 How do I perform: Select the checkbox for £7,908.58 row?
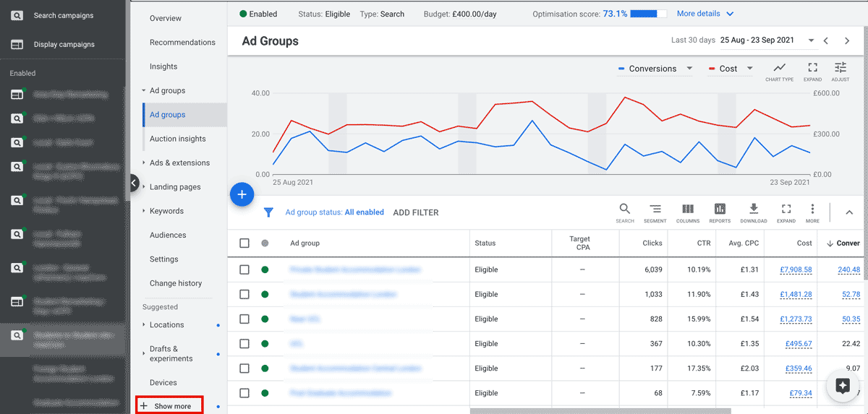[x=244, y=269]
